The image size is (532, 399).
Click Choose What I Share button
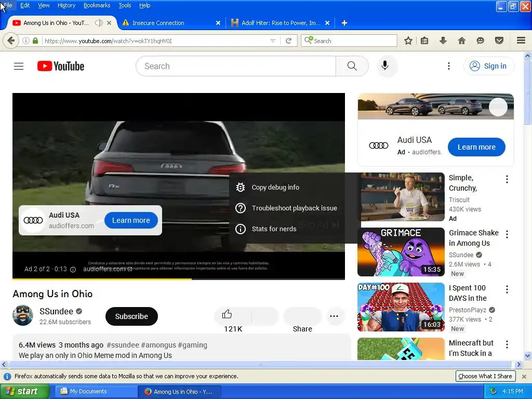485,376
